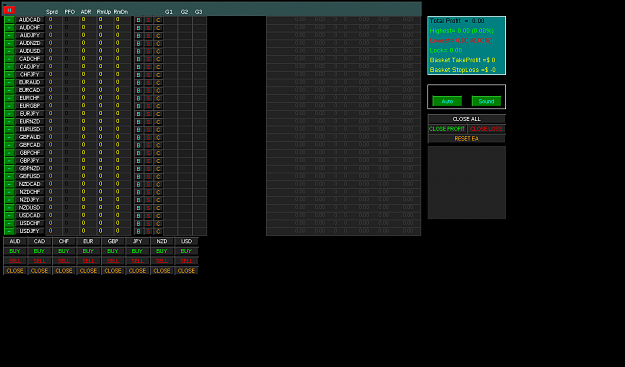Toggle the green button beside USDCAD

tap(9, 216)
